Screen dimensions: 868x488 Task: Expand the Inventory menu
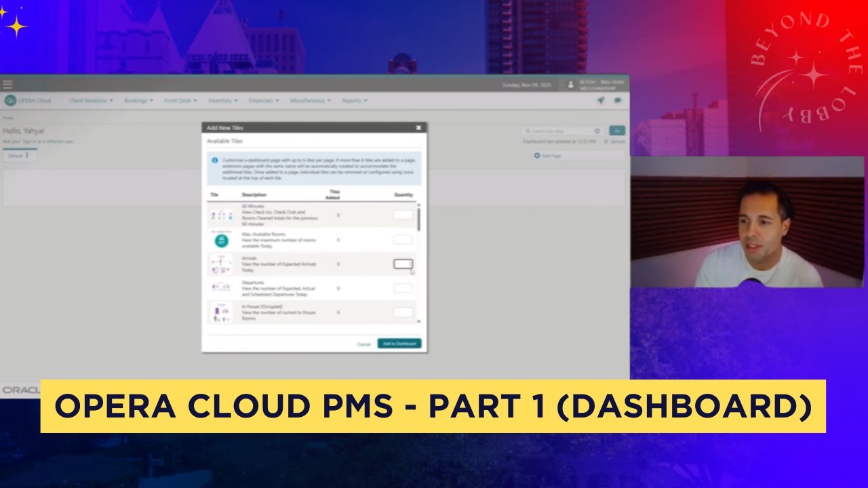[222, 100]
